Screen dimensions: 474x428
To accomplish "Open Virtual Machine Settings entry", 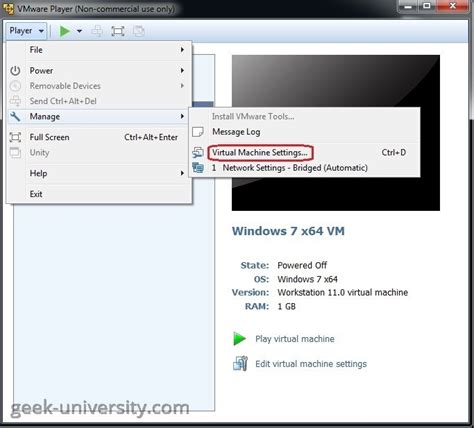I will [x=305, y=152].
